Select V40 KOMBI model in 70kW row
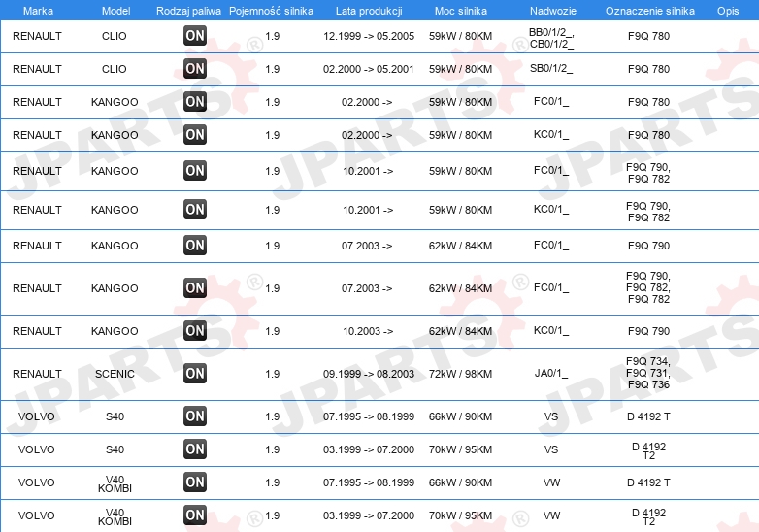 115,517
